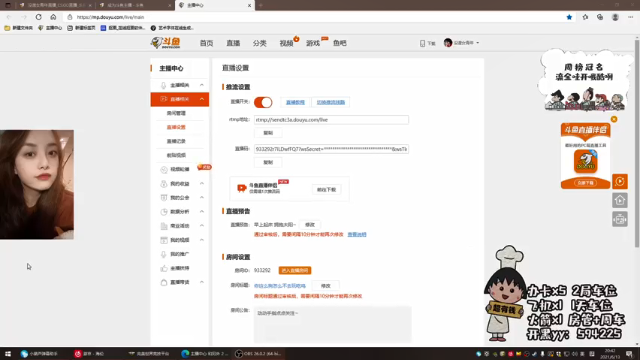This screenshot has height=360, width=640.
Task: Click the orange play icon in the right float bar
Action: pyautogui.click(x=620, y=181)
